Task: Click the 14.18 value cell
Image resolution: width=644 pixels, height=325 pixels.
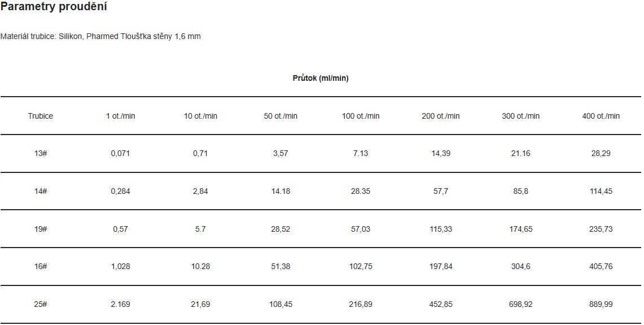Action: point(281,191)
